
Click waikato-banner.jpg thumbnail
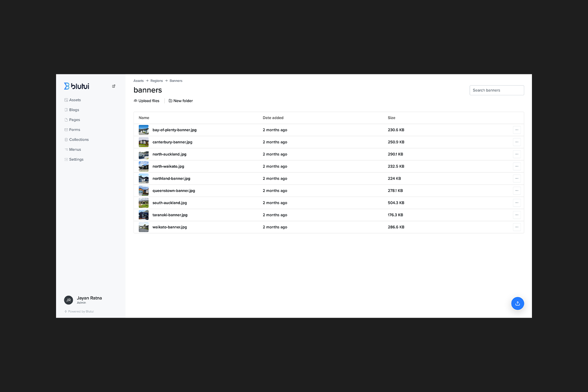[143, 227]
